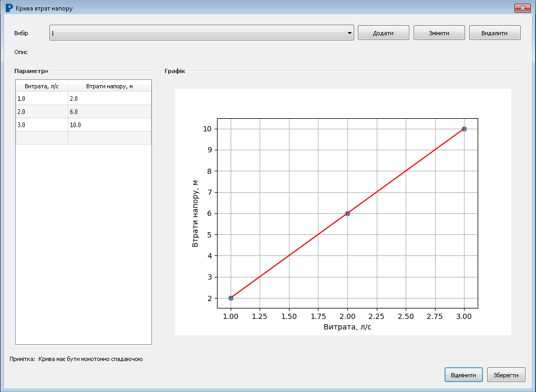Click the Видалити button
Screen dimensions: 536x392
(494, 33)
